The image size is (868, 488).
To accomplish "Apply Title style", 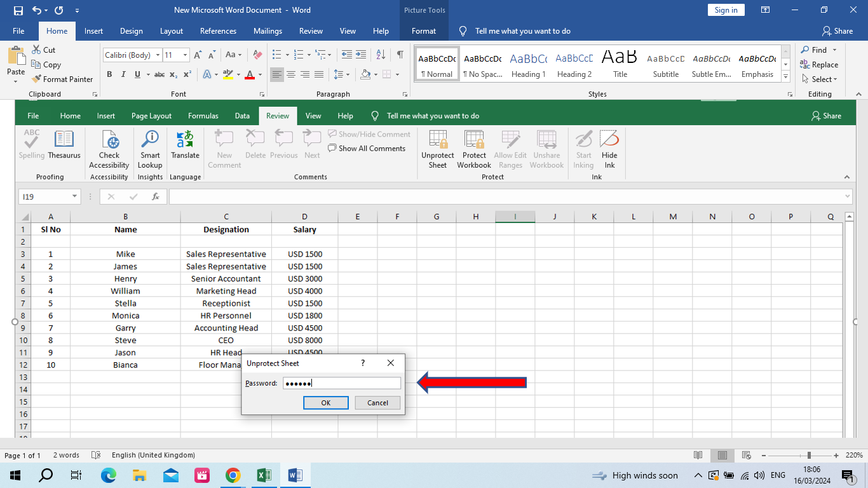I will (x=620, y=64).
